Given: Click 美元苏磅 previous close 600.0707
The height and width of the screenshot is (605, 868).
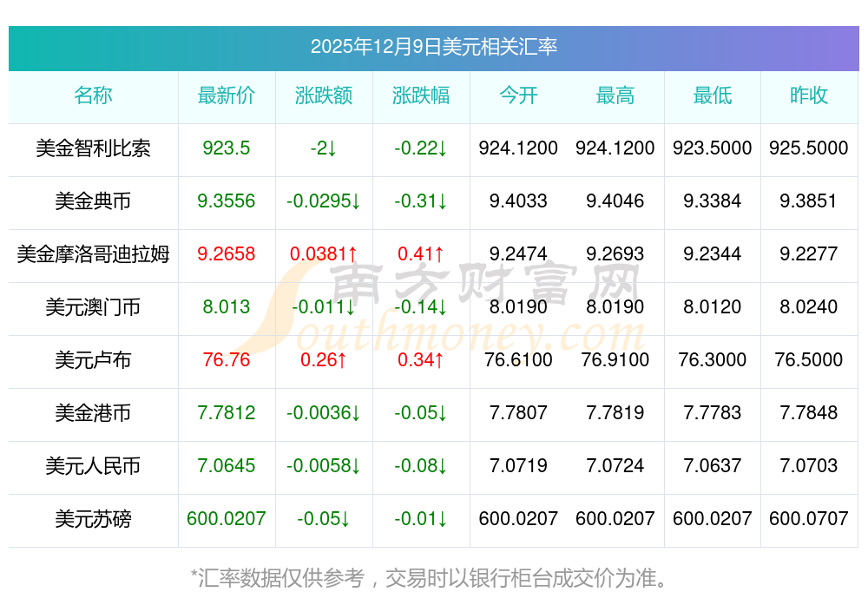Looking at the screenshot, I should 809,519.
